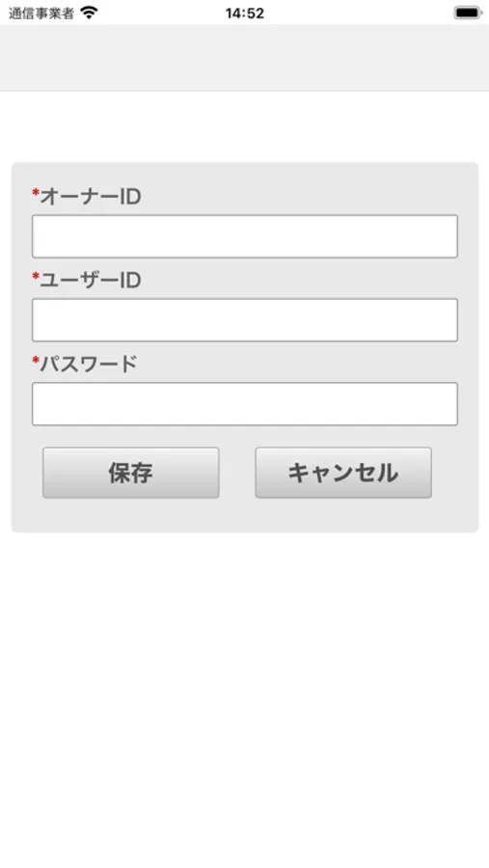Click the キャンセル button
Screen dimensions: 489x868
click(343, 473)
